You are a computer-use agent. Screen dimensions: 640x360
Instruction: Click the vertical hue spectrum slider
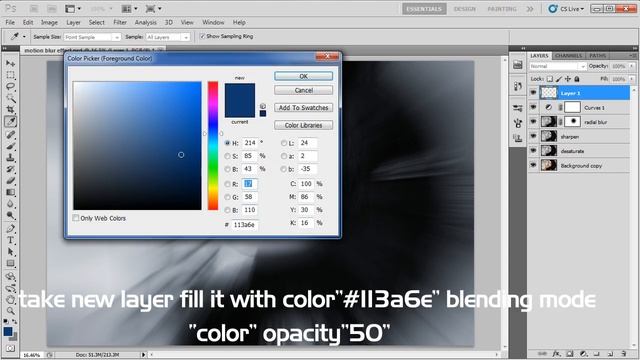pyautogui.click(x=213, y=146)
